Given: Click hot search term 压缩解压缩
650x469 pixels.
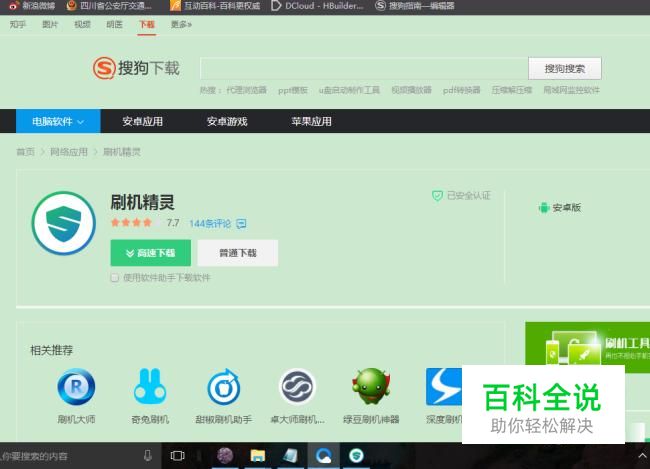Looking at the screenshot, I should 512,90.
